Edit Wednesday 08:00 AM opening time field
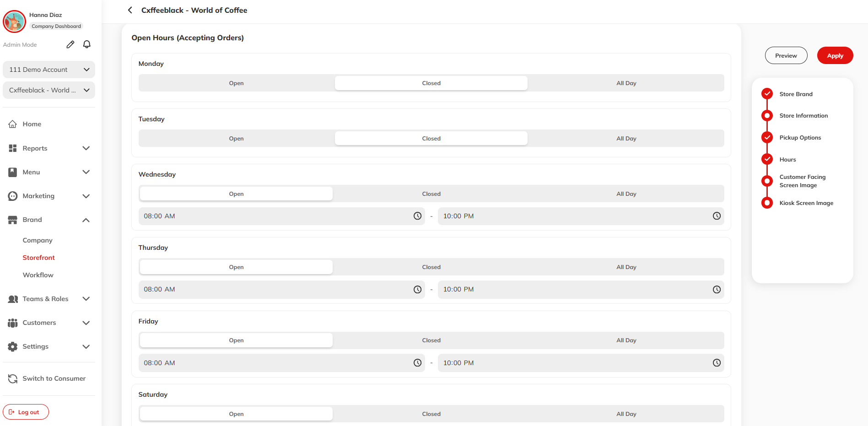 click(x=282, y=216)
